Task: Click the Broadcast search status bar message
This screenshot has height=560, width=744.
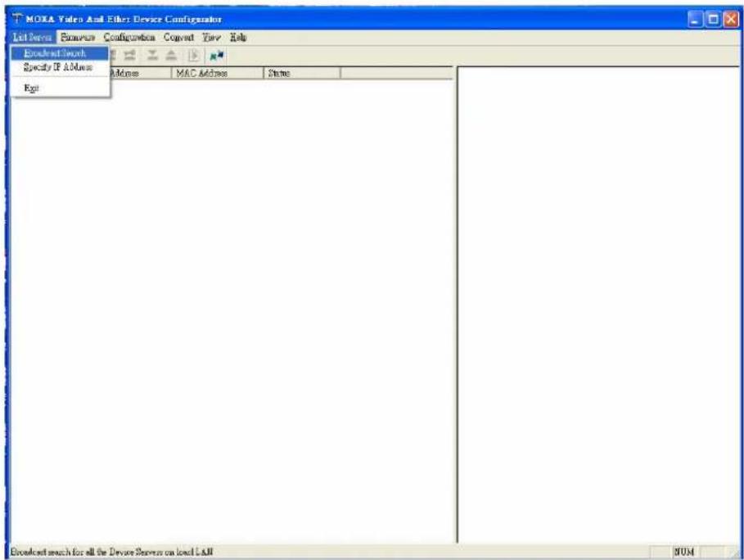Action: (x=111, y=552)
